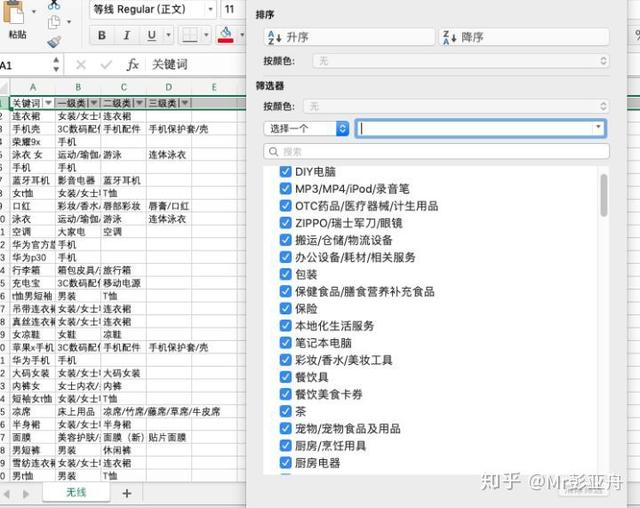Click the formula bar confirm checkmark
The width and height of the screenshot is (640, 508).
click(x=106, y=64)
